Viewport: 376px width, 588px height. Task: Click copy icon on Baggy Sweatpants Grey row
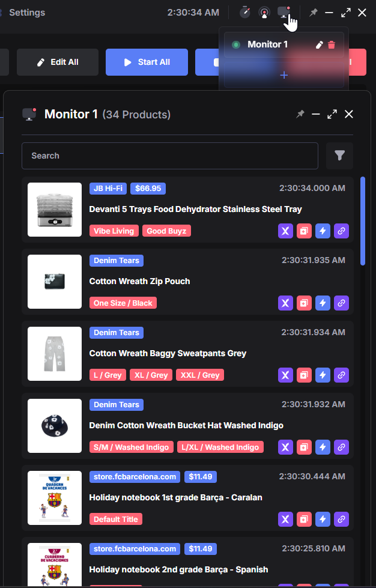[304, 375]
